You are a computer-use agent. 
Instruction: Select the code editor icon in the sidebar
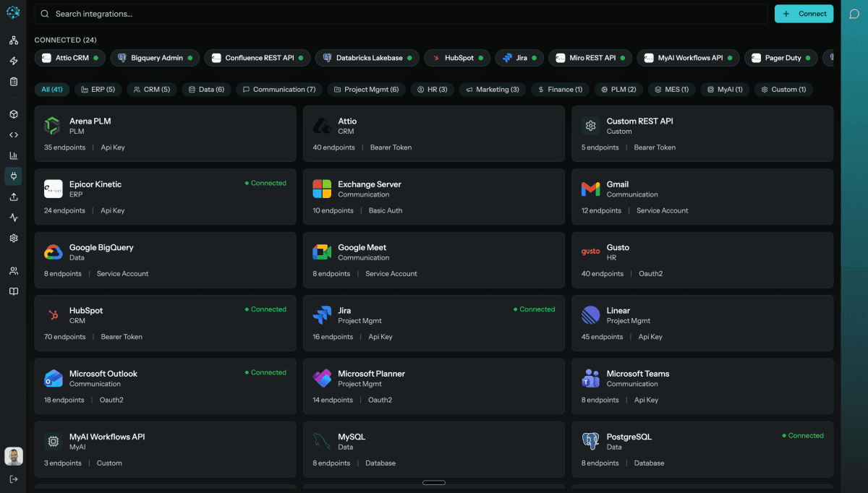point(13,134)
